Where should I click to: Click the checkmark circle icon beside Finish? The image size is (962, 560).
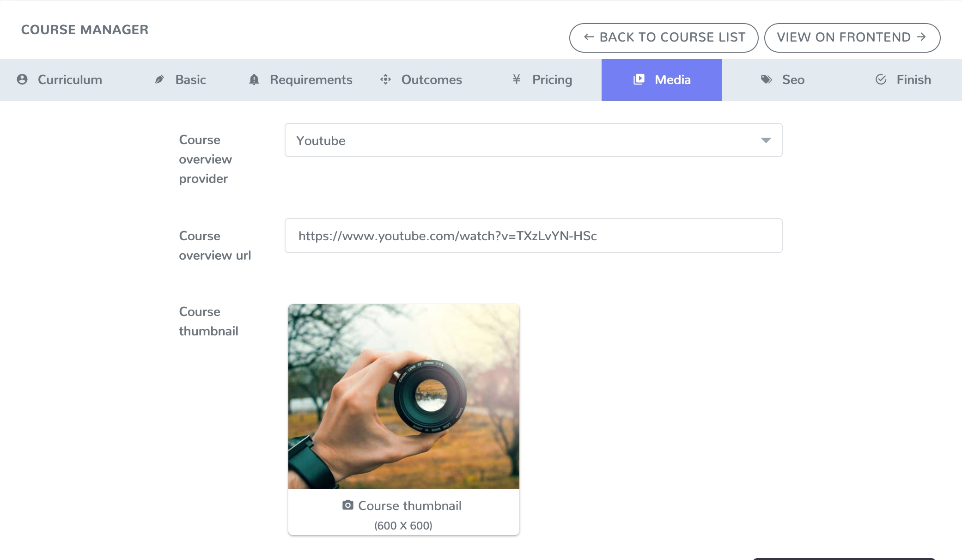coord(881,79)
